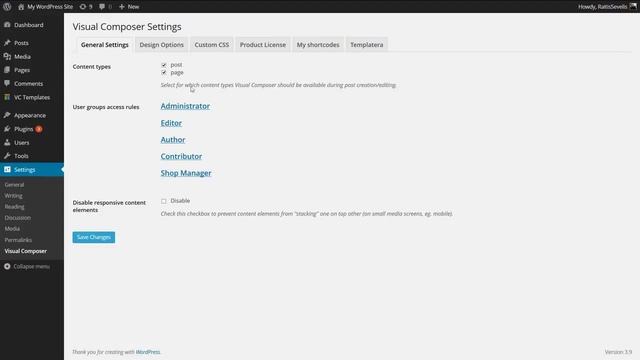Click the Posts pin icon
Screen dimensions: 640x360
pos(7,43)
